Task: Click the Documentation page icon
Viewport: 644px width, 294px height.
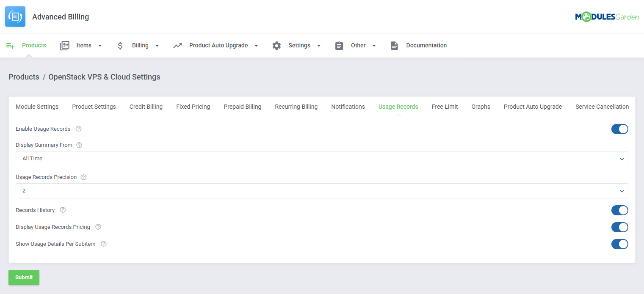Action: pyautogui.click(x=394, y=45)
